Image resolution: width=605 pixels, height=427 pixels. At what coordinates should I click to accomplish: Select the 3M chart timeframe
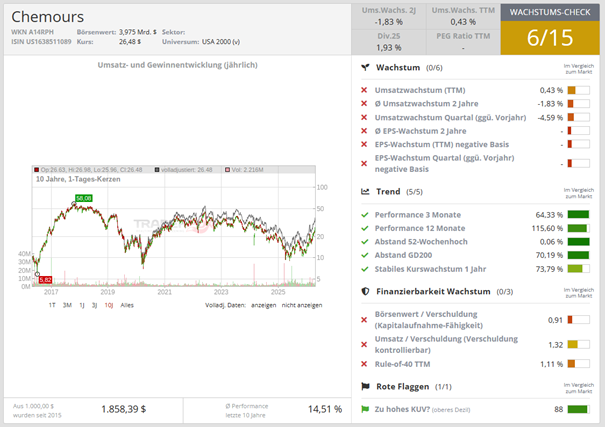pos(67,305)
